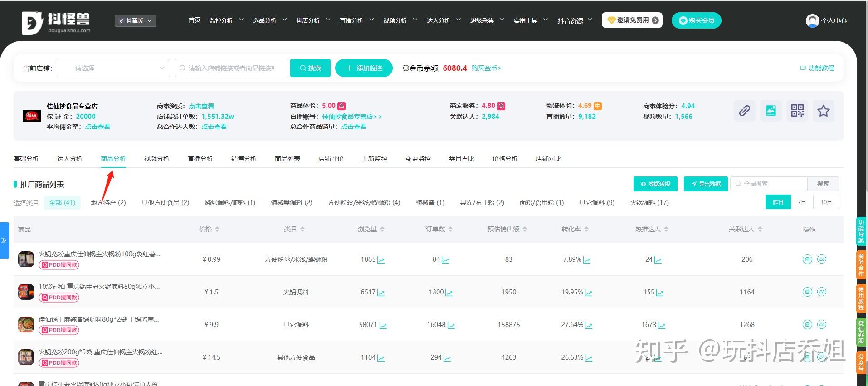Filter by 其它调料 (9) category

pyautogui.click(x=597, y=203)
